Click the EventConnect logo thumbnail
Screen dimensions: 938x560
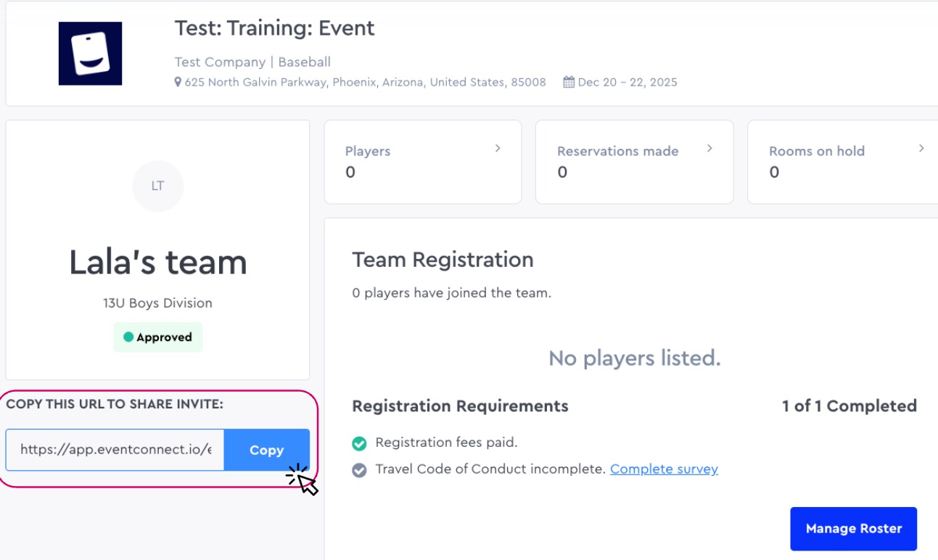click(90, 54)
